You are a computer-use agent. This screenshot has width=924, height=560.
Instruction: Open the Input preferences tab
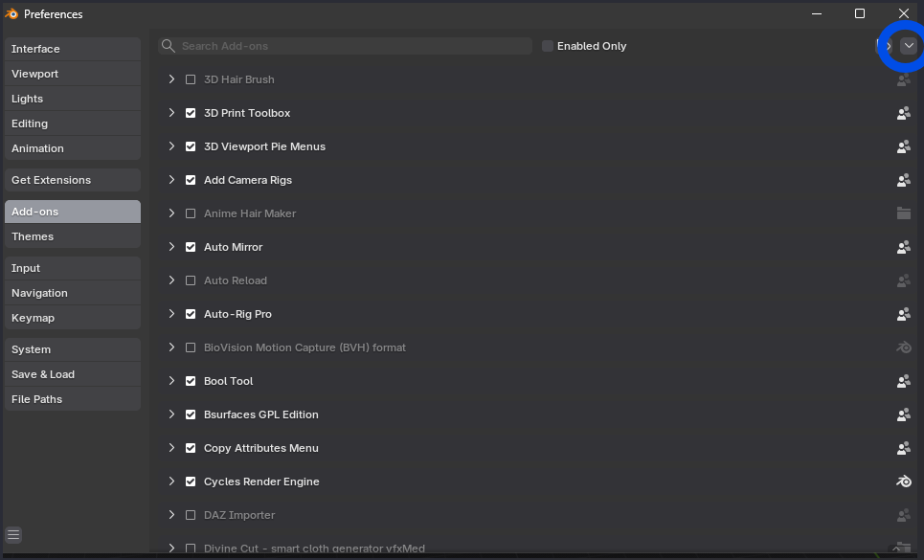point(73,268)
